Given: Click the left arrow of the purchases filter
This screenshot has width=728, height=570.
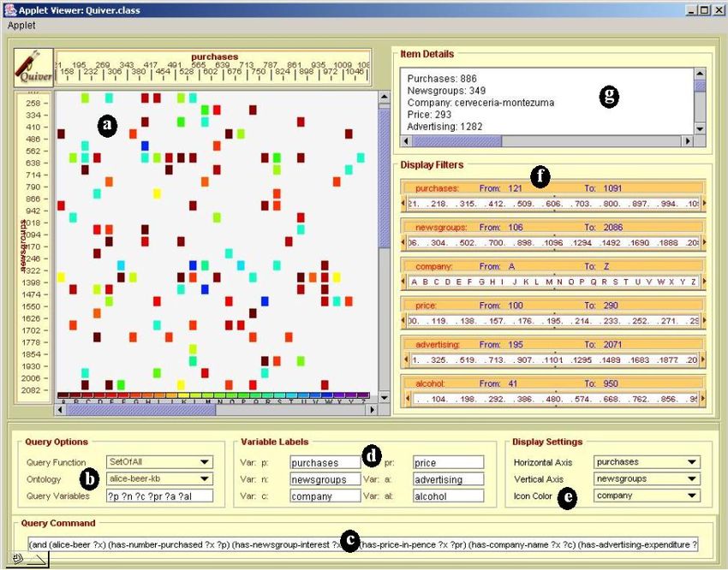Looking at the screenshot, I should [403, 203].
